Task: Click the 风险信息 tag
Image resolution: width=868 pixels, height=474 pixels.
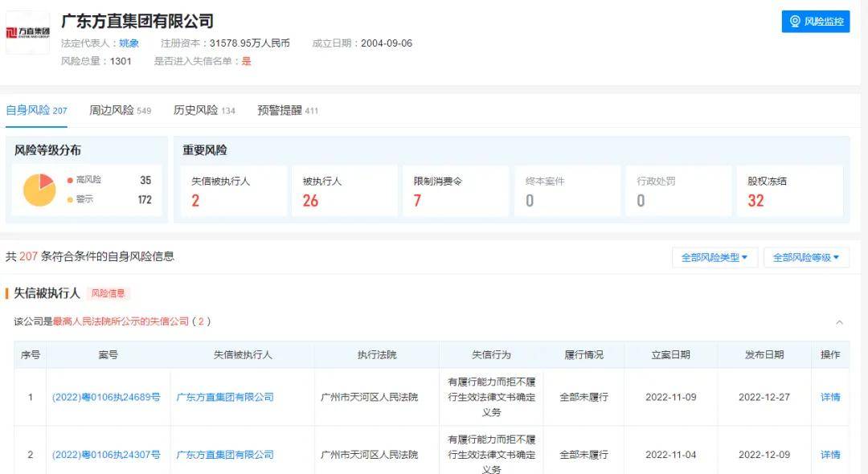Action: coord(108,293)
